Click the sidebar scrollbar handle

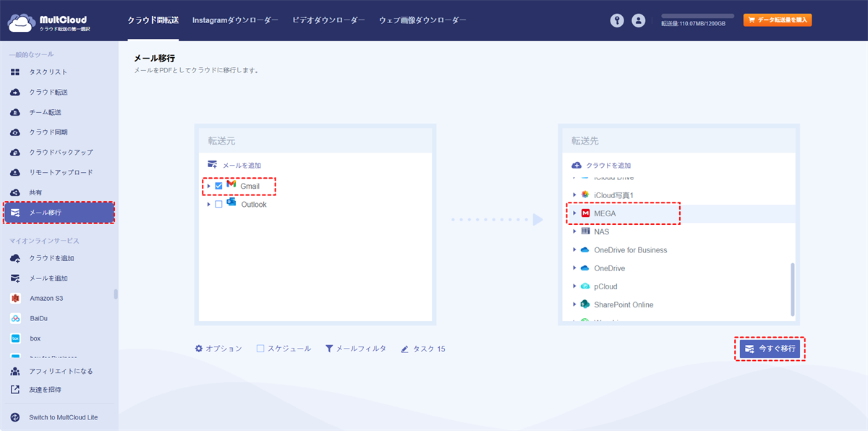click(116, 294)
